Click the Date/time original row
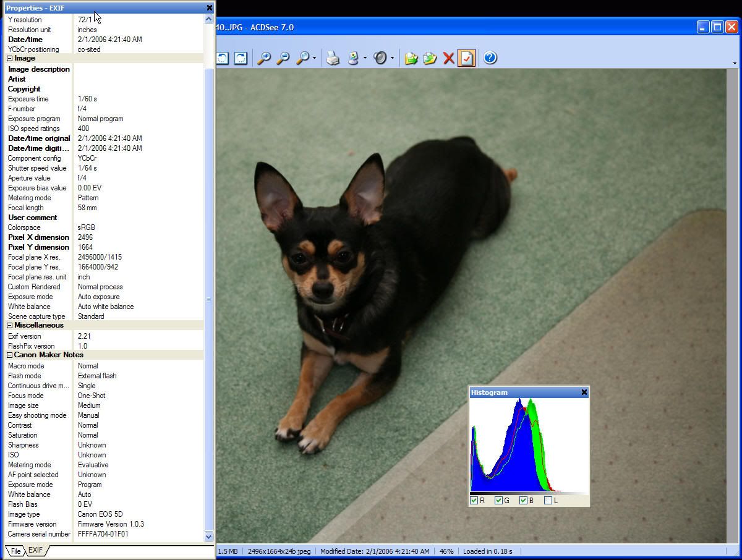742x560 pixels. 104,138
